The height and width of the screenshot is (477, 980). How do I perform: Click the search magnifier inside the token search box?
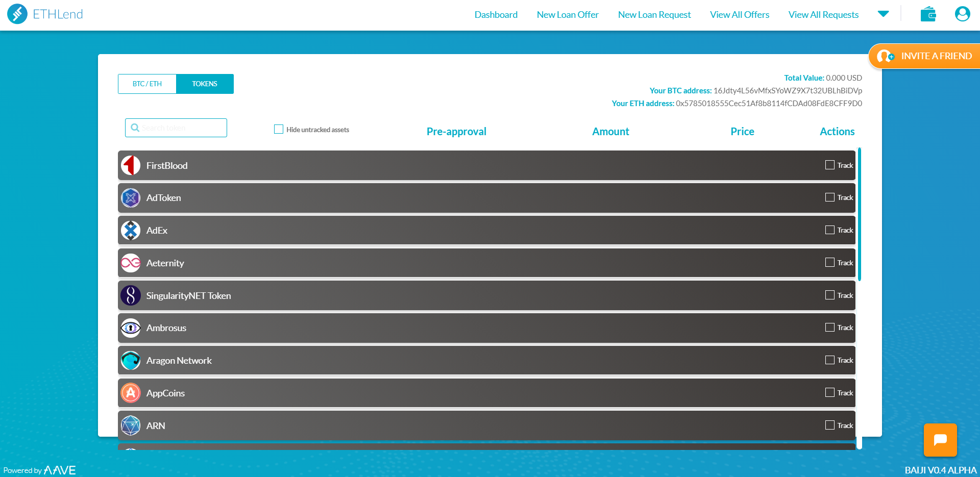135,128
